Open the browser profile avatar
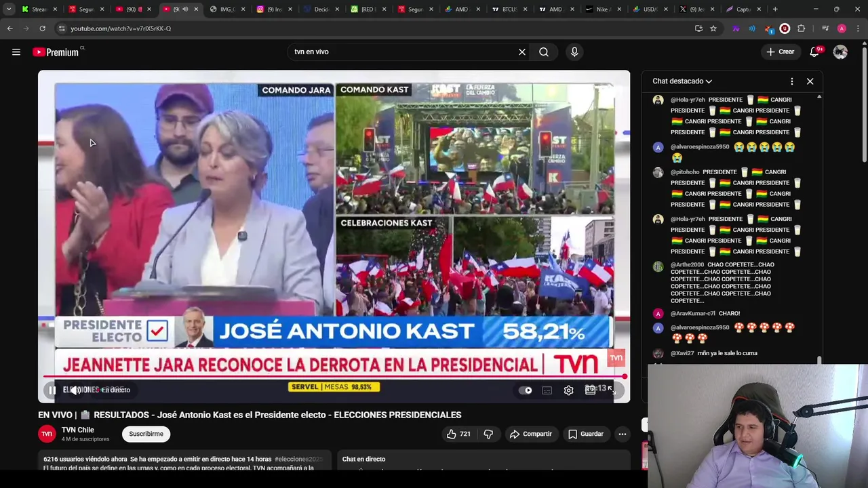Viewport: 868px width, 488px height. pos(842,28)
